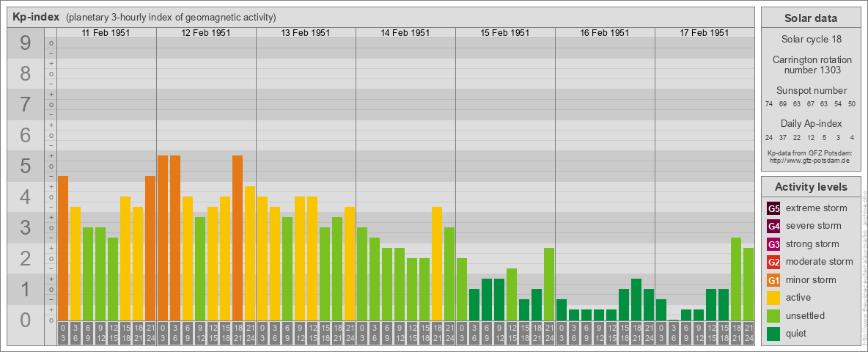The image size is (868, 352).
Task: Select the yellow active level swatch
Action: (773, 298)
